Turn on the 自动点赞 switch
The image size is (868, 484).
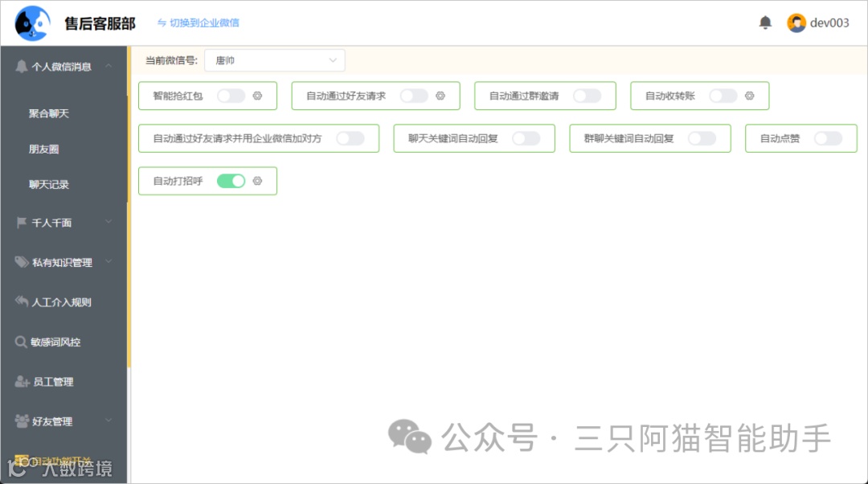click(x=828, y=138)
